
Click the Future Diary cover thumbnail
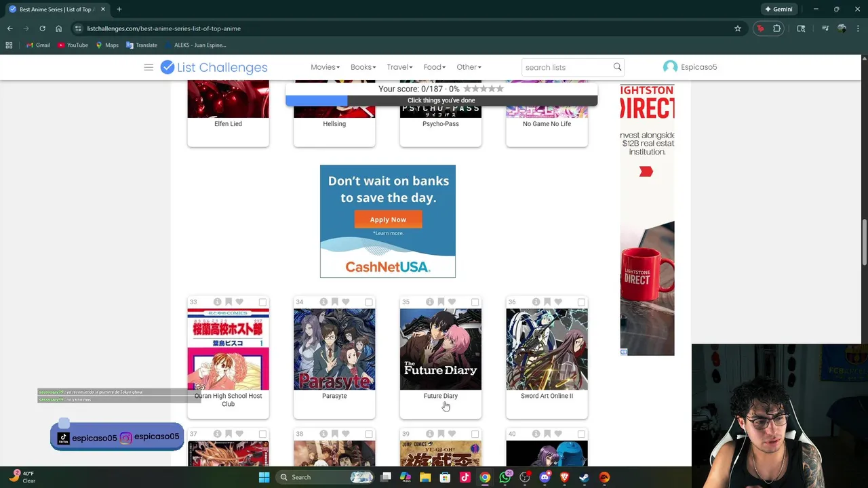click(x=441, y=349)
